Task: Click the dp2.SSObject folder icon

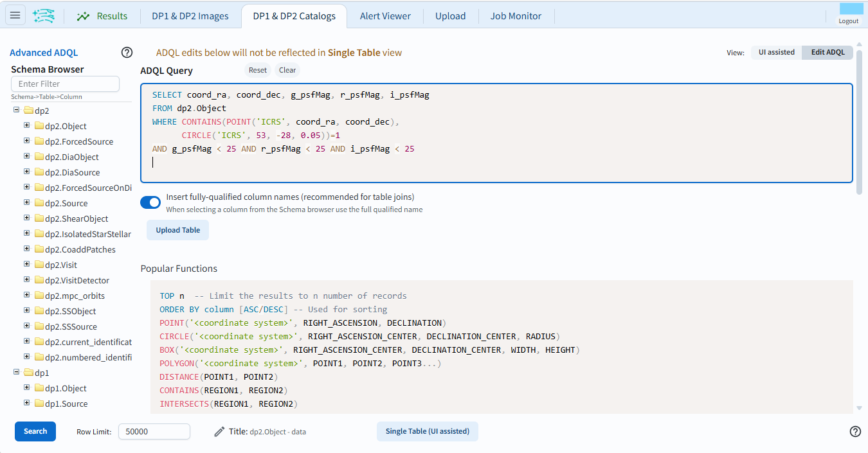Action: click(x=39, y=311)
